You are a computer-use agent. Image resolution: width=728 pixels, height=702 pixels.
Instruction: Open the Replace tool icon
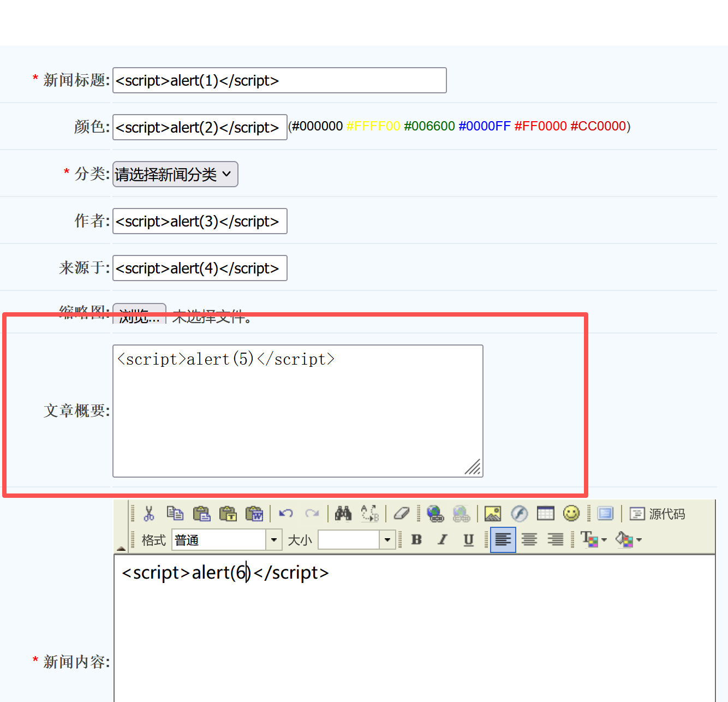pos(370,514)
